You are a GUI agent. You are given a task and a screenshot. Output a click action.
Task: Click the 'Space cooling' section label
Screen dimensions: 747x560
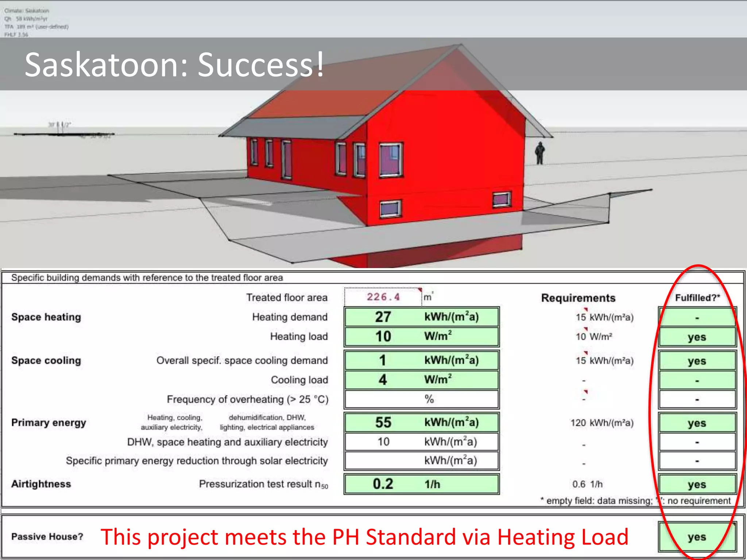46,361
